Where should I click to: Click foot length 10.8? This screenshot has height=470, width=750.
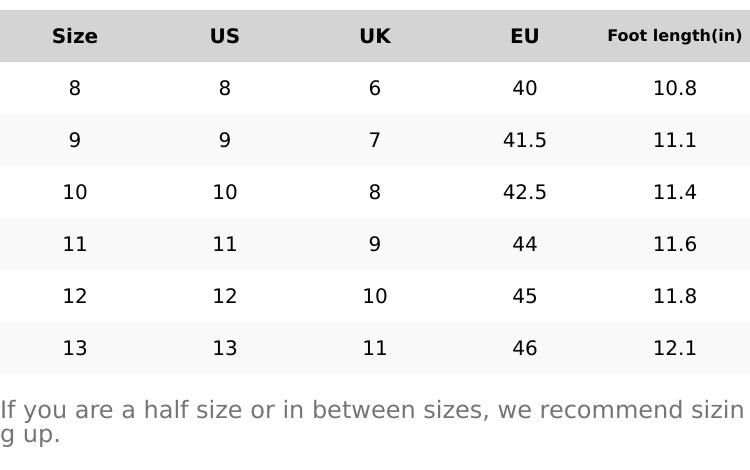[x=675, y=89]
